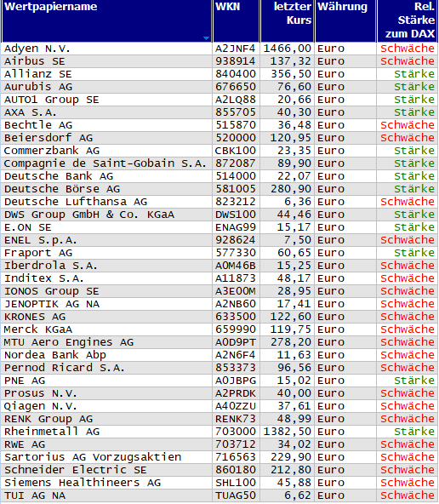This screenshot has height=504, width=439.
Task: Select MTU Aero Engines AG name
Action: 68,342
